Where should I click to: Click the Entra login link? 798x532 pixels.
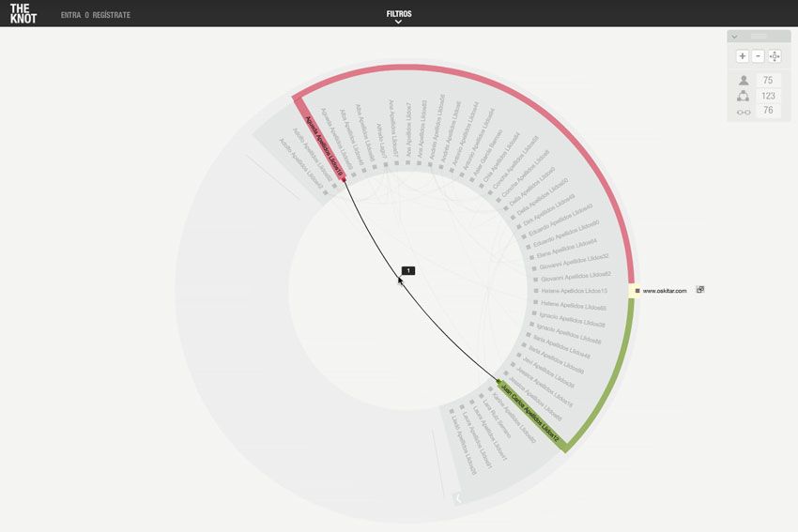click(70, 15)
